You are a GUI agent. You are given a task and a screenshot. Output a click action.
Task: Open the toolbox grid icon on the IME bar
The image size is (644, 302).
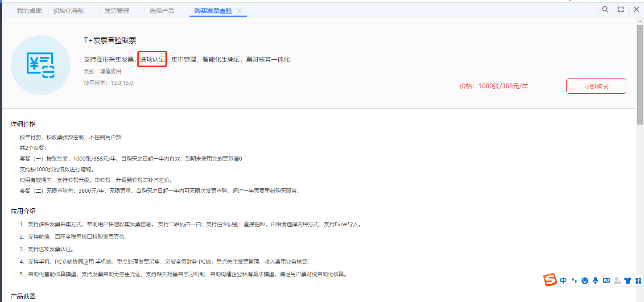pyautogui.click(x=638, y=281)
